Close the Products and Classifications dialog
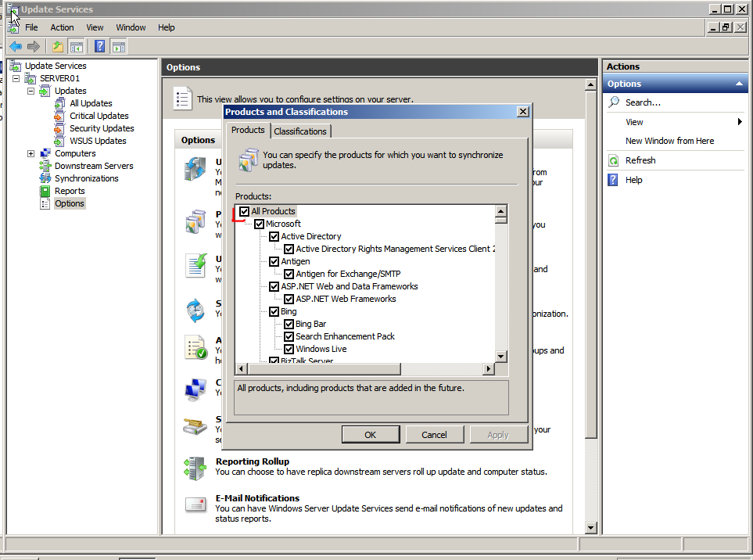 [523, 112]
